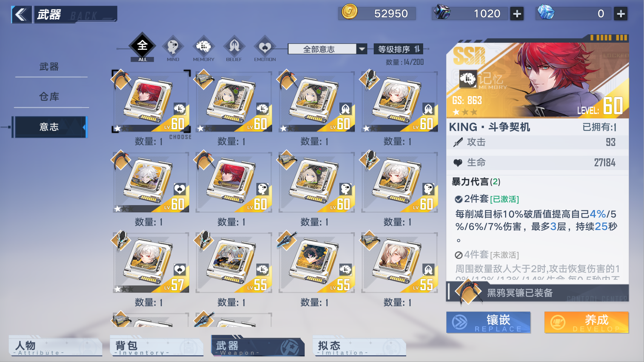This screenshot has width=644, height=362.
Task: Switch to the 武器 side tab
Action: (x=49, y=67)
